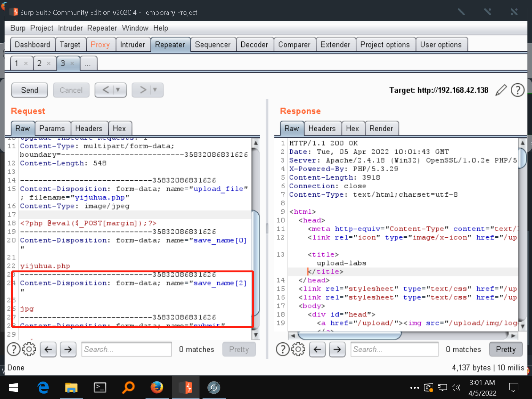This screenshot has width=532, height=399.
Task: Open the Intruder menu
Action: coord(70,28)
